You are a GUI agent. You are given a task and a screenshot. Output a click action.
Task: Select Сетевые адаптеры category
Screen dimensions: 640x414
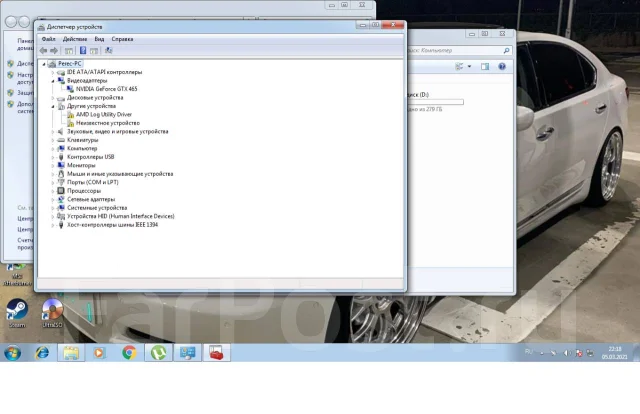[x=91, y=199]
